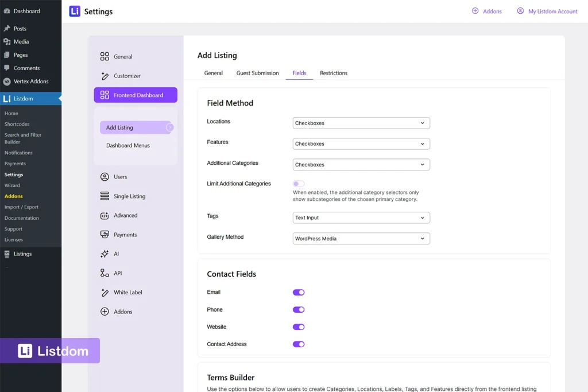Open Documentation link in sidebar
The width and height of the screenshot is (588, 392).
pos(21,218)
